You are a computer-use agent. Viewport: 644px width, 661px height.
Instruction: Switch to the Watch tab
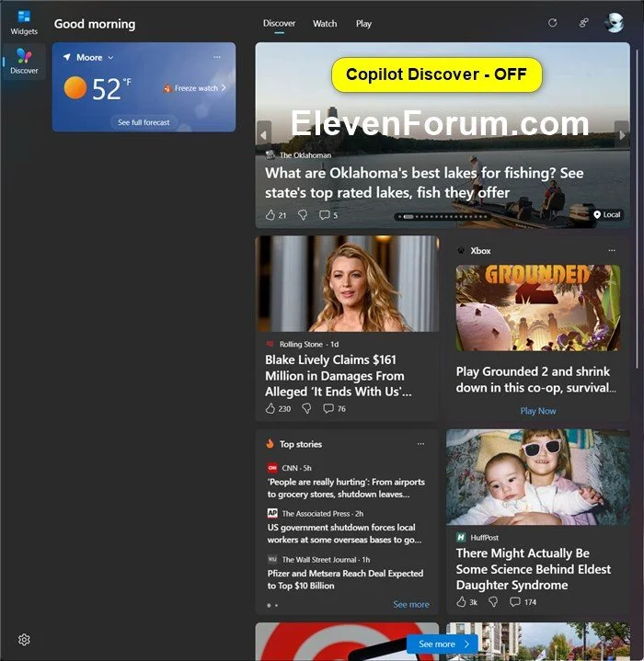(325, 24)
